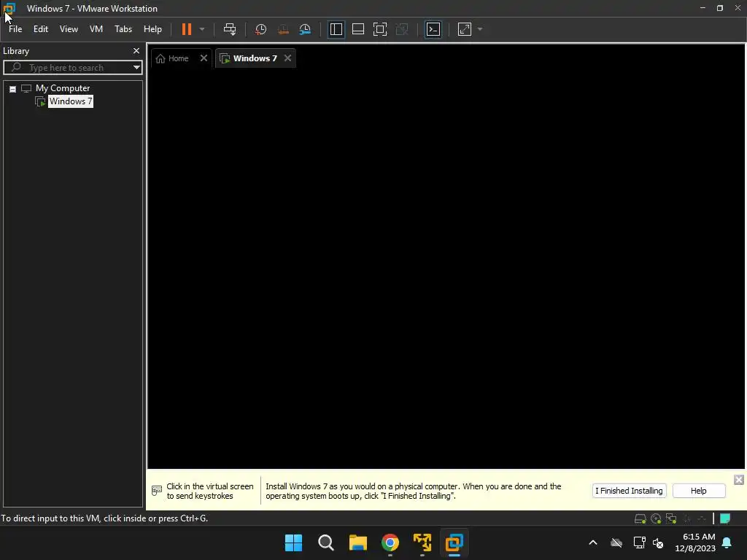Maximize the VMware Workstation window
The height and width of the screenshot is (560, 747).
(x=720, y=8)
